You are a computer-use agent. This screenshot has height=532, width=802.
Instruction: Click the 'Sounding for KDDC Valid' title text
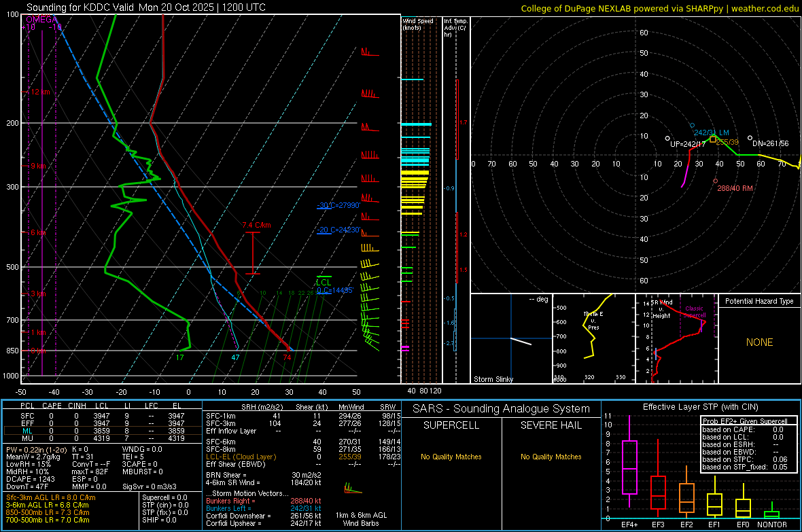pos(81,7)
